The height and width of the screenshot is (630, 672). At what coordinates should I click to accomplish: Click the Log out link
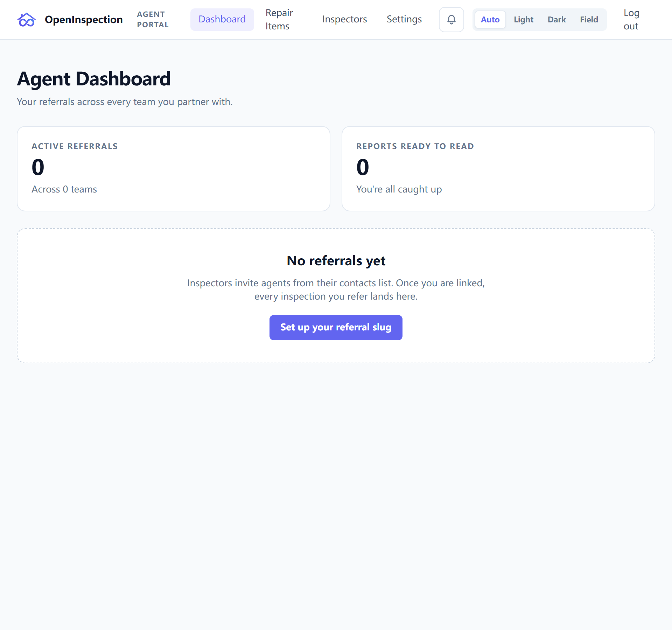(x=631, y=20)
